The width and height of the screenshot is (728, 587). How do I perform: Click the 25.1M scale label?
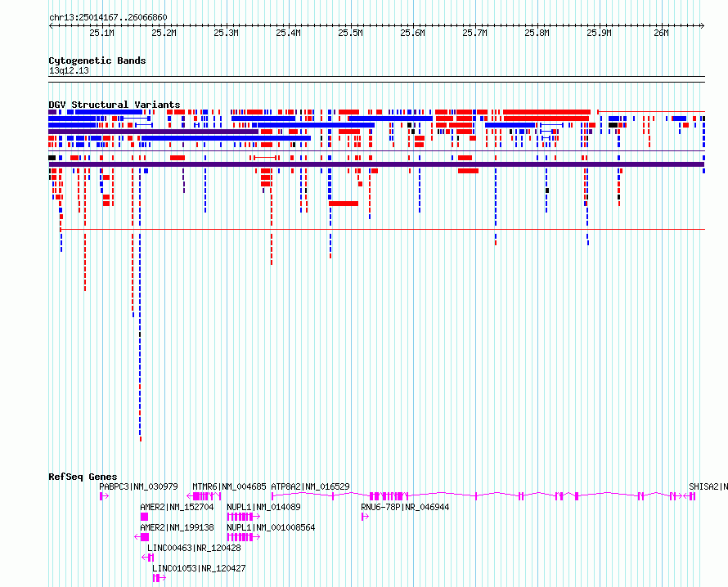pos(101,33)
